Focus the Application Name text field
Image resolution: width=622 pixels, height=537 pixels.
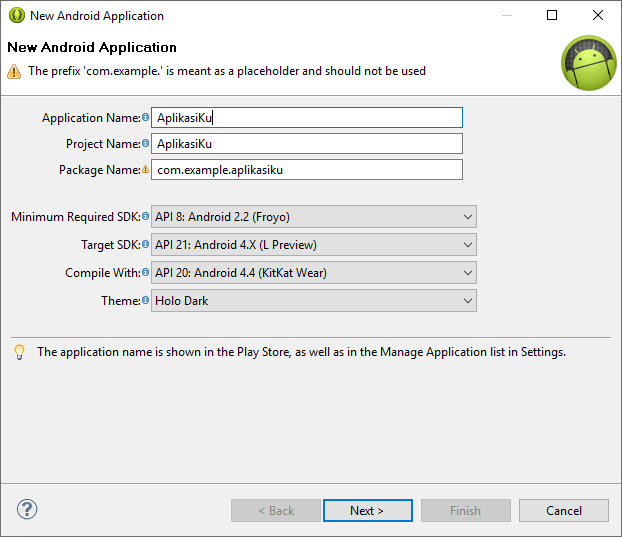point(307,118)
